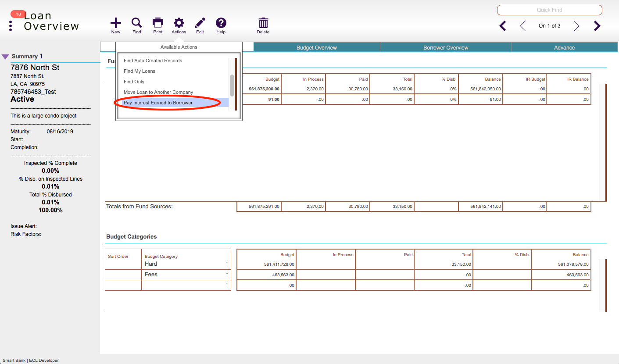Switch to the Borrower Overview tab
This screenshot has width=619, height=364.
click(x=445, y=47)
